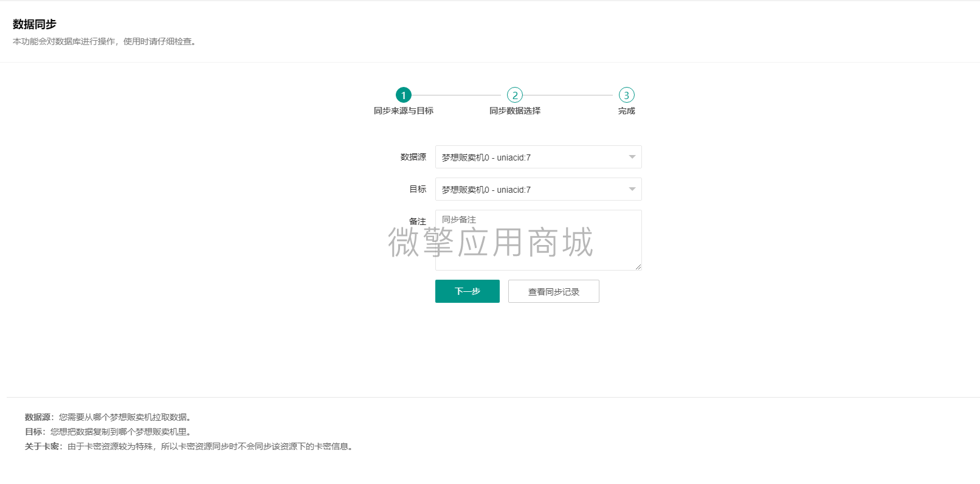
Task: Open the 数据源 dropdown
Action: (539, 157)
